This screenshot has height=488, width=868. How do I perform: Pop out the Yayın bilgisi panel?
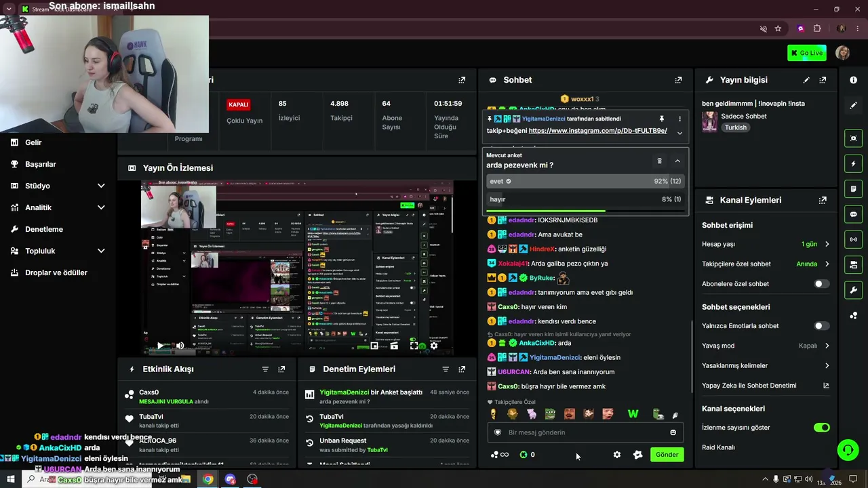[x=823, y=80]
